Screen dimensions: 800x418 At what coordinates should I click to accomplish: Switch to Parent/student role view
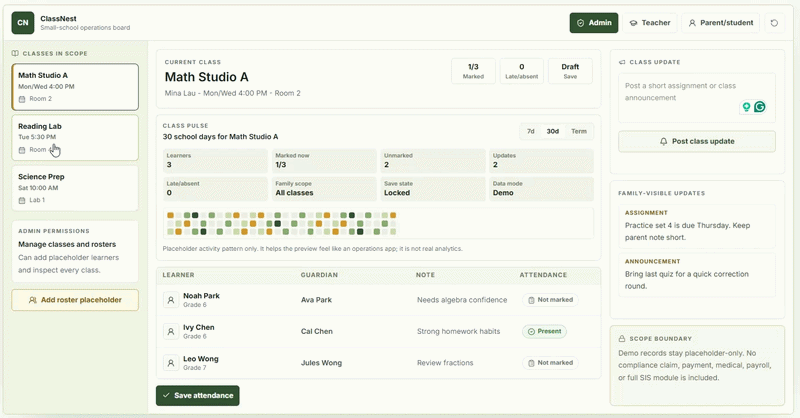pyautogui.click(x=720, y=23)
